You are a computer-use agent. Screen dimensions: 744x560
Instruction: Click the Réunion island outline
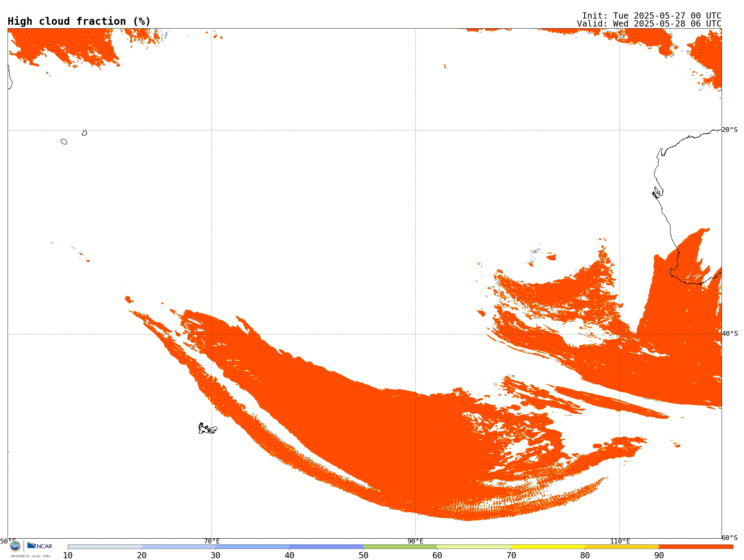click(x=64, y=142)
